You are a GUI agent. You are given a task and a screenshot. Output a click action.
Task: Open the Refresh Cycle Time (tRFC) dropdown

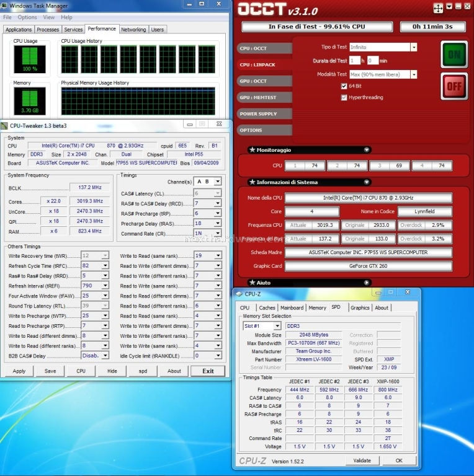point(105,266)
